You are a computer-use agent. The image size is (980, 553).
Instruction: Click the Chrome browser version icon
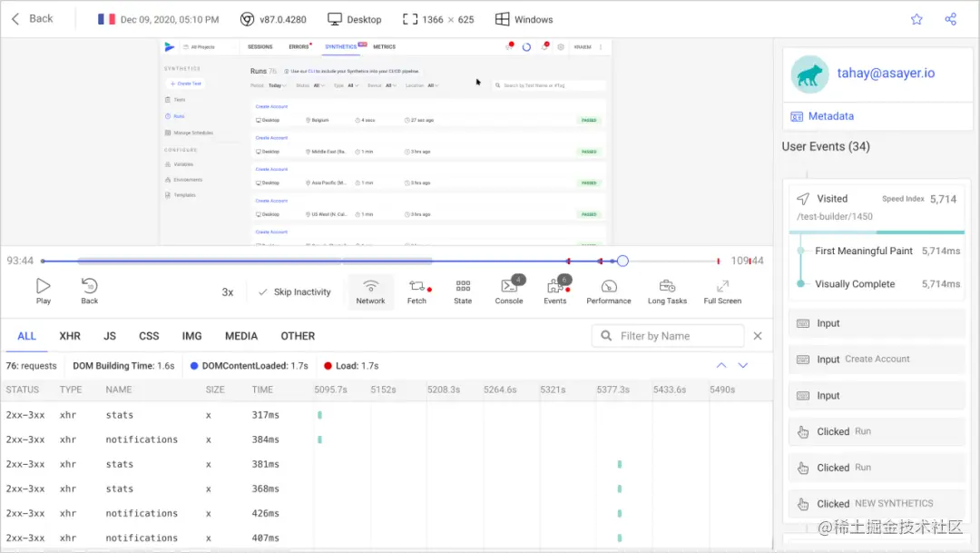tap(247, 19)
